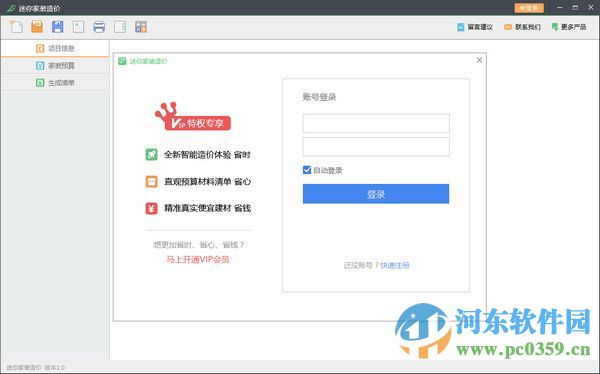
Task: Click the 全新智能造价体验 省时 text
Action: [x=207, y=155]
